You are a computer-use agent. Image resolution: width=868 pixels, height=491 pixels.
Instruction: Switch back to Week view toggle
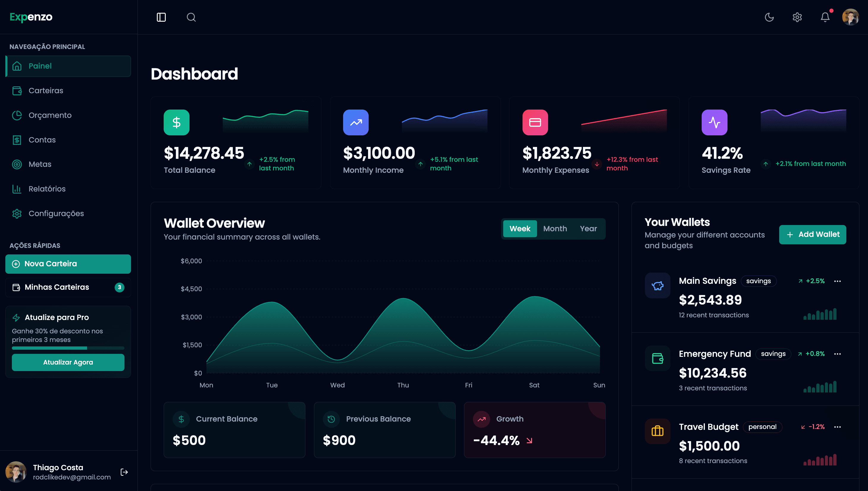pos(520,229)
